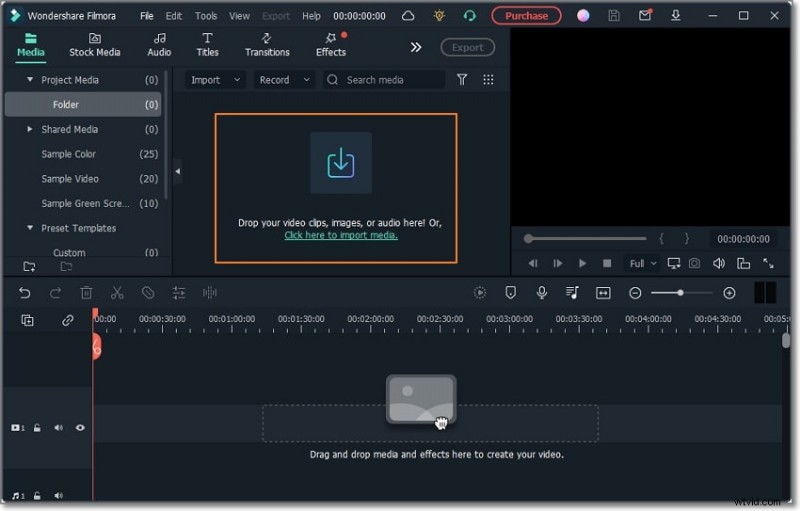The image size is (800, 511).
Task: Take a snapshot with camera icon
Action: tap(694, 263)
